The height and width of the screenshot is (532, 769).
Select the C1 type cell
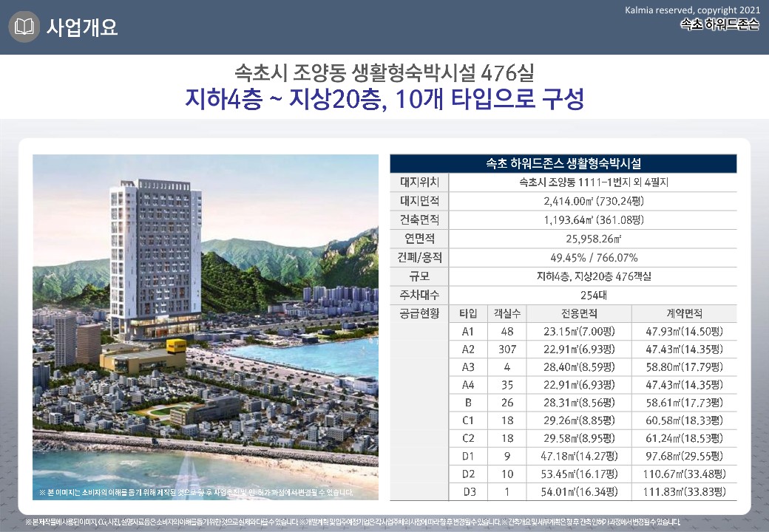click(x=468, y=420)
